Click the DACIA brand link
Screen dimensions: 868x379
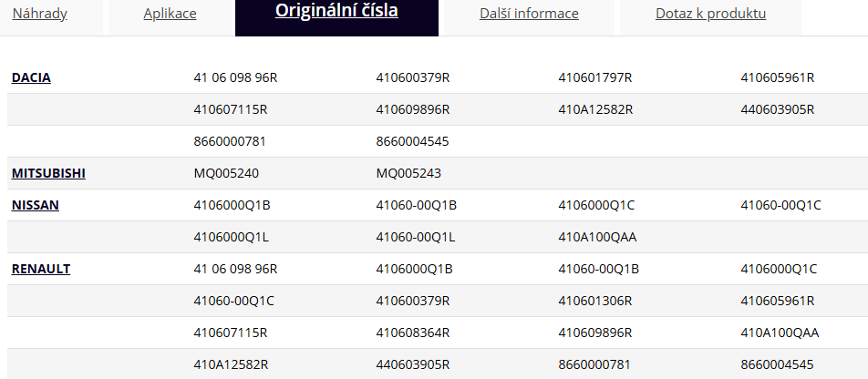[31, 77]
